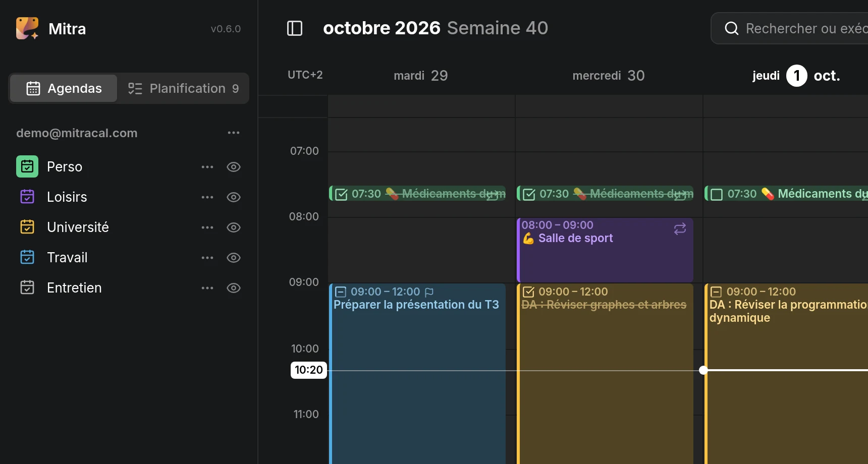Select the Perso calendar icon

(27, 166)
